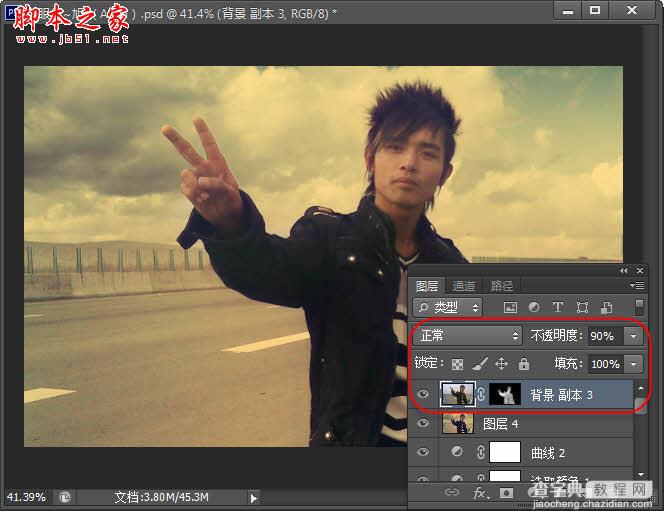Filter for shape layers icon

click(x=582, y=307)
